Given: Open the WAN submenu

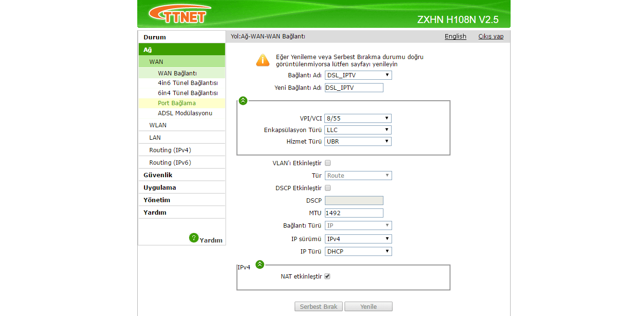Looking at the screenshot, I should [x=182, y=61].
